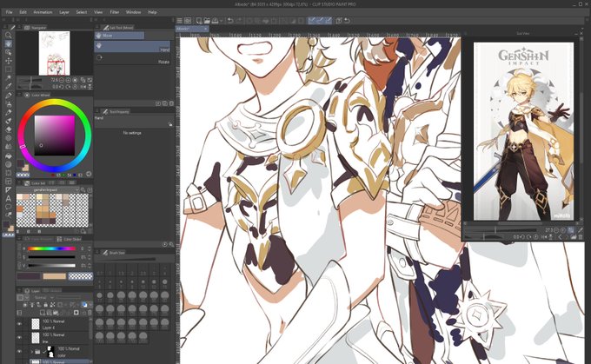Screen dimensions: 591x364
Task: Click the Open file icon in command bar
Action: [207, 21]
